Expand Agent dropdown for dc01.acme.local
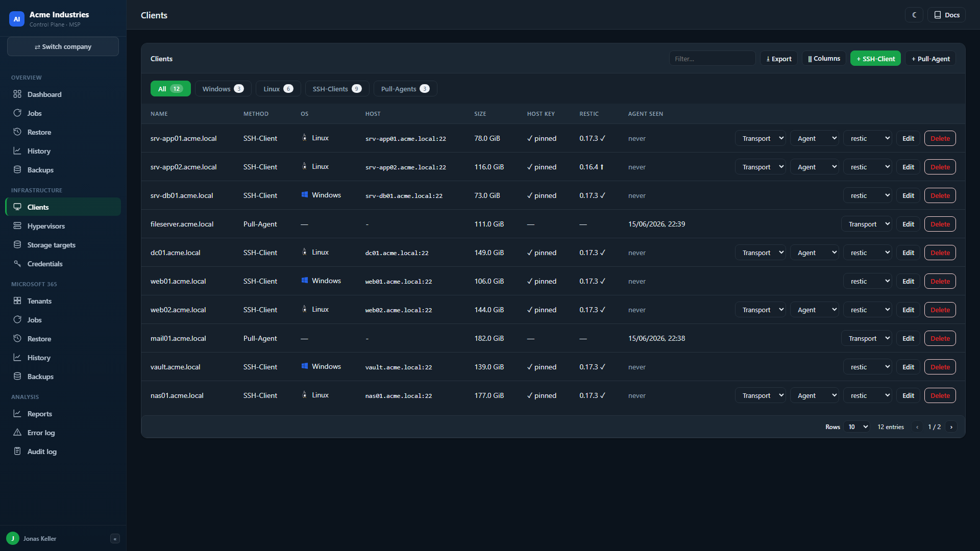980x551 pixels. point(814,253)
